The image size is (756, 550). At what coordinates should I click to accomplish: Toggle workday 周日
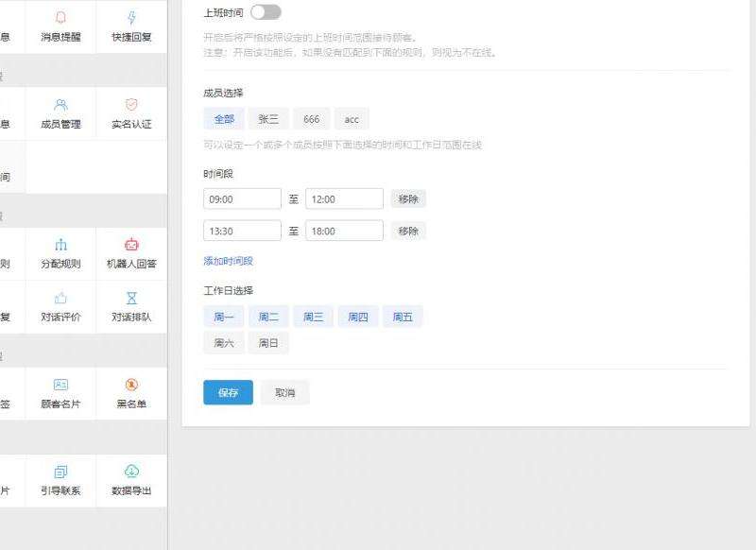point(268,343)
